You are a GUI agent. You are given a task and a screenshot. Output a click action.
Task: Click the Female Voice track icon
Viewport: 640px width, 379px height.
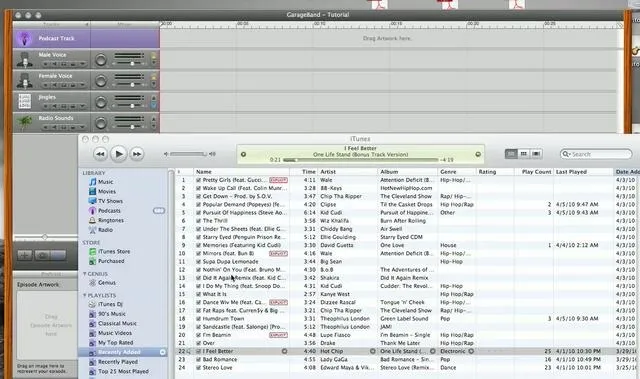(x=25, y=81)
